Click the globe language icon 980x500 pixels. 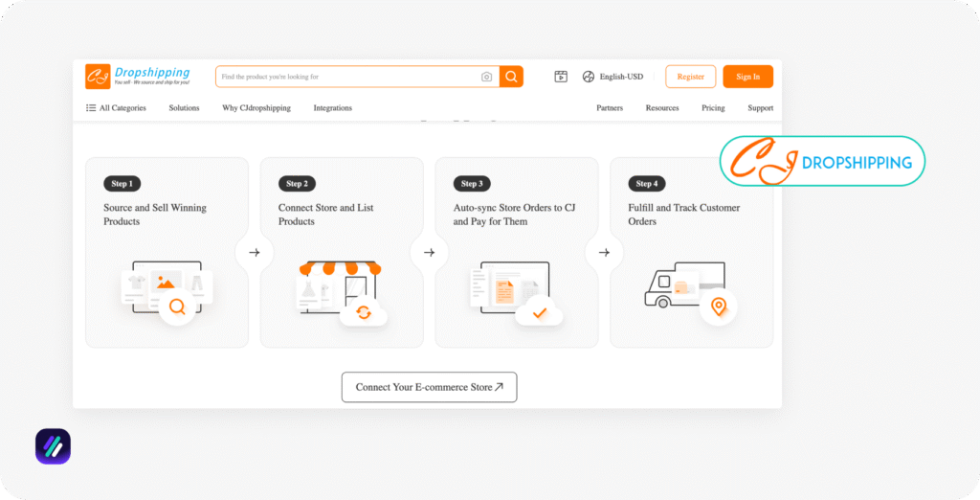(589, 77)
